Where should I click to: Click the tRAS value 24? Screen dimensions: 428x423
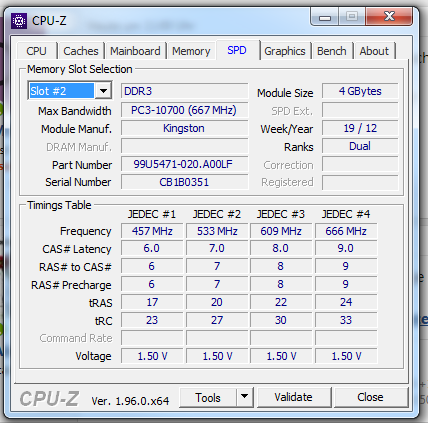346,302
